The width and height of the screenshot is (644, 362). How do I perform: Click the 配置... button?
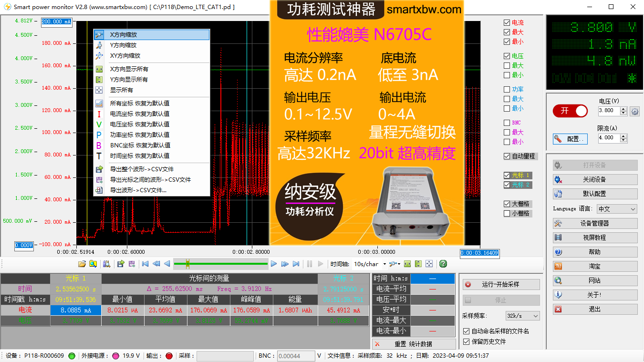click(570, 139)
